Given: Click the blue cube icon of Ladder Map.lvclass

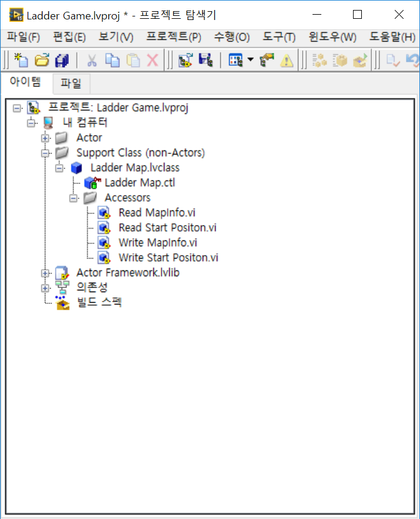Looking at the screenshot, I should (x=76, y=168).
